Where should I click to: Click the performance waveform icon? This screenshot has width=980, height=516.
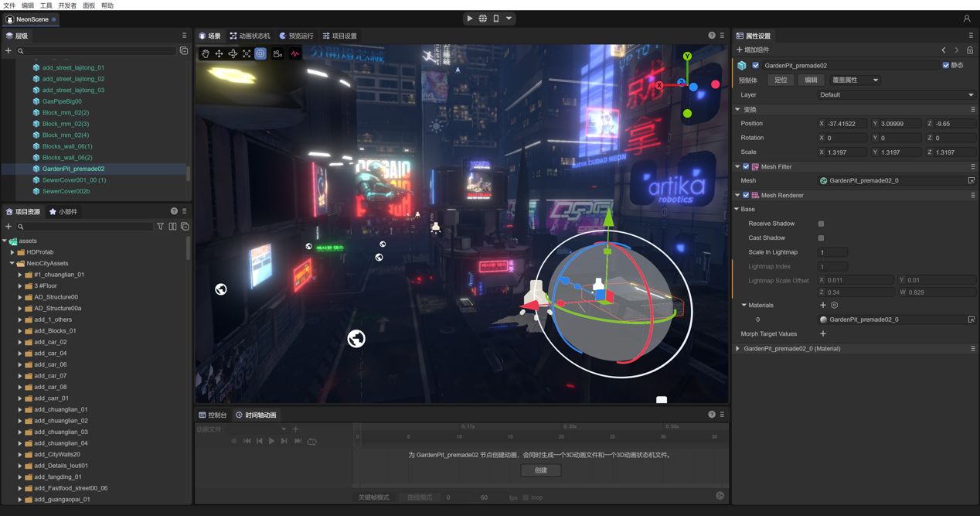(295, 53)
